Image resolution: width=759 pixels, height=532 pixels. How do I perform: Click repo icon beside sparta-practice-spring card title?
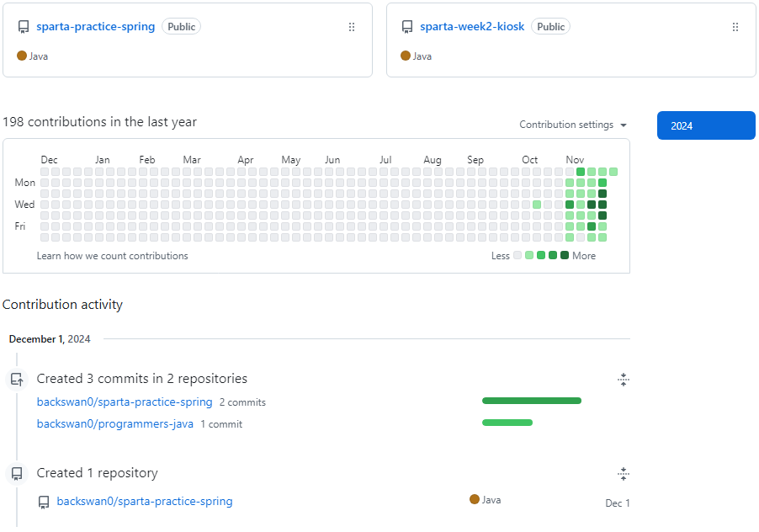coord(24,27)
